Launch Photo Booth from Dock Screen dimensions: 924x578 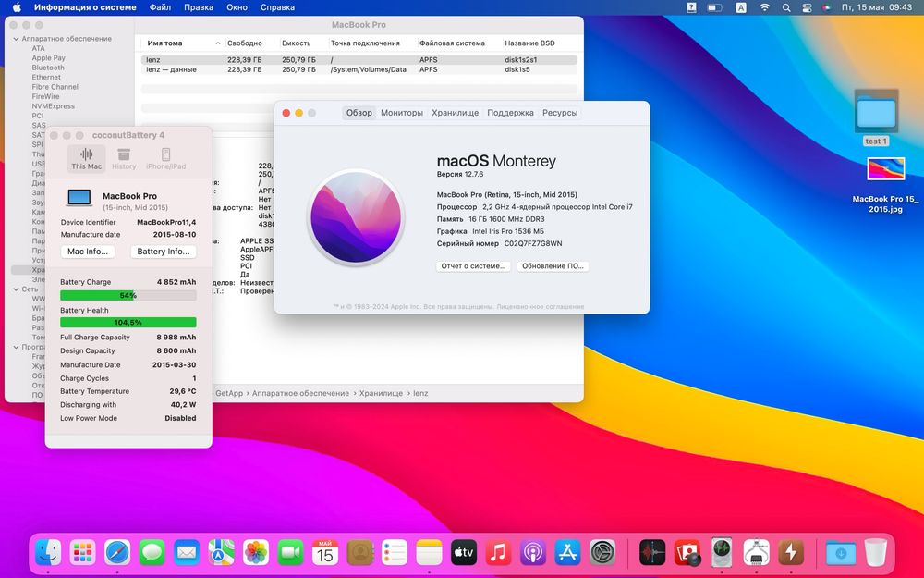[687, 553]
